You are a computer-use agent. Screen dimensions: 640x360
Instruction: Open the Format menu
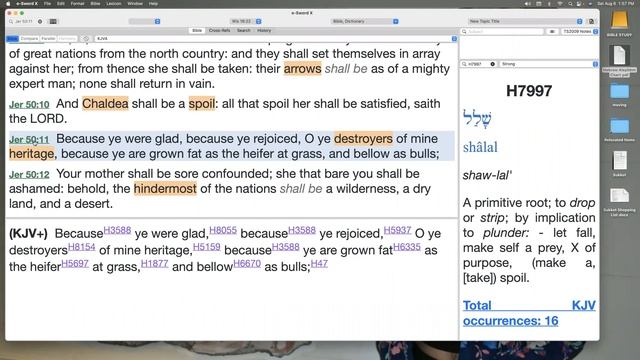(x=77, y=3)
